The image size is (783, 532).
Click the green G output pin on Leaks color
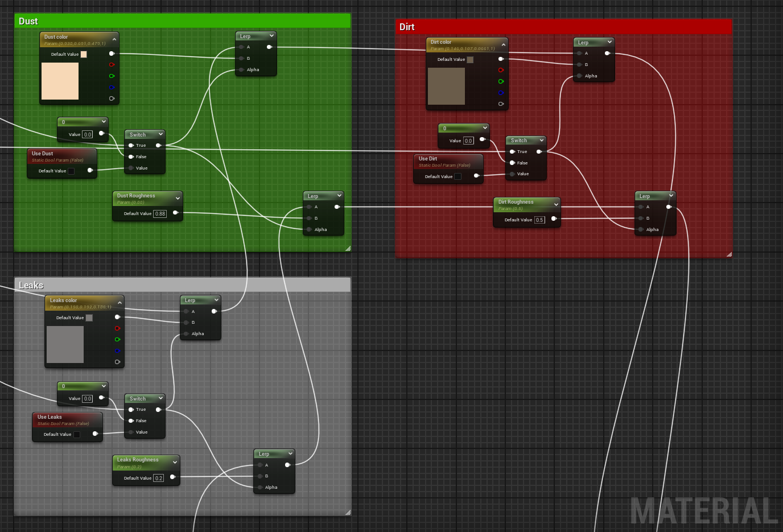(117, 340)
